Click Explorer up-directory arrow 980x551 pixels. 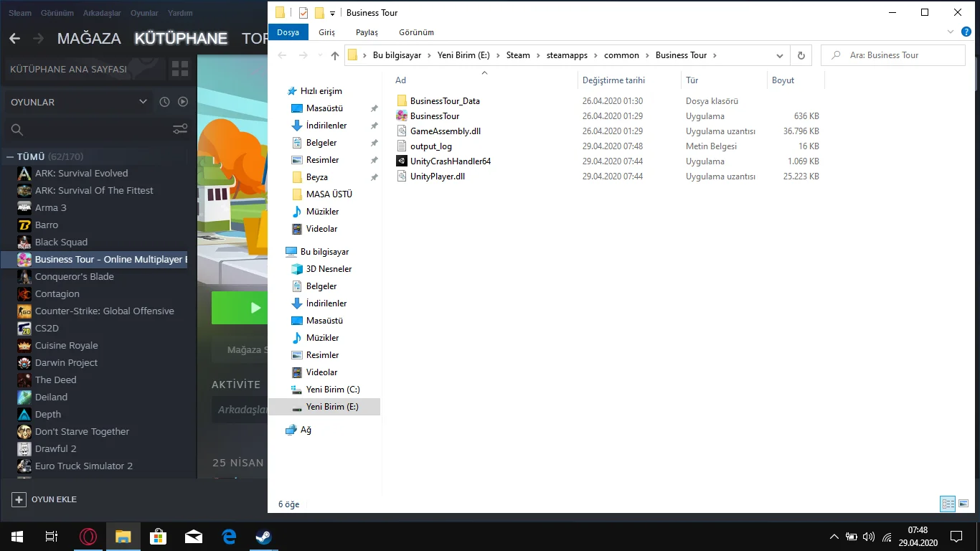click(x=335, y=55)
